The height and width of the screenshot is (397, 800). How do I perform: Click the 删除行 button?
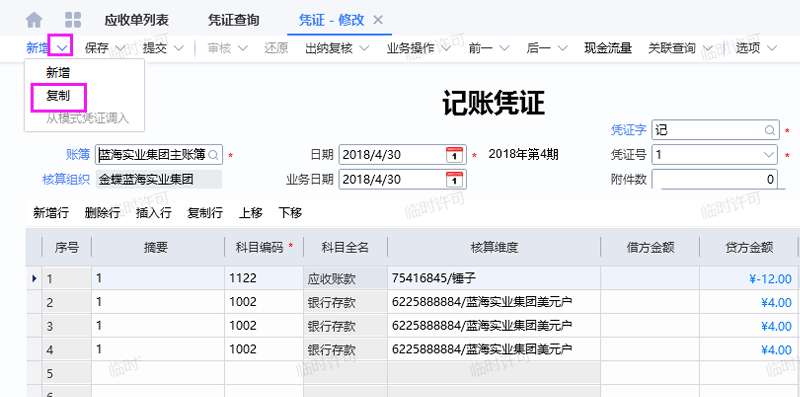pyautogui.click(x=103, y=213)
